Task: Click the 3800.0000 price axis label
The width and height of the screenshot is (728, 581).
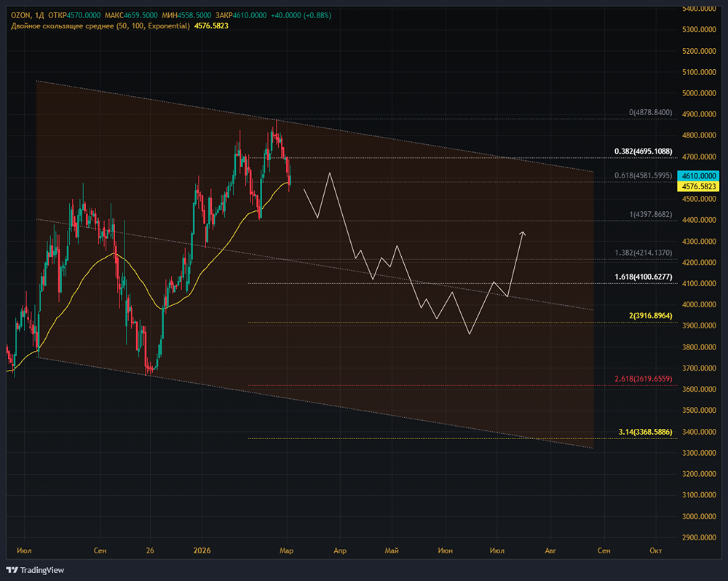Action: pyautogui.click(x=699, y=347)
